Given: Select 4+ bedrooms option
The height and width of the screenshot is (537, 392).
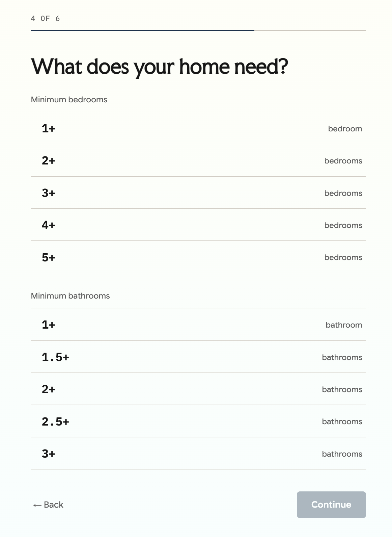Looking at the screenshot, I should point(198,225).
